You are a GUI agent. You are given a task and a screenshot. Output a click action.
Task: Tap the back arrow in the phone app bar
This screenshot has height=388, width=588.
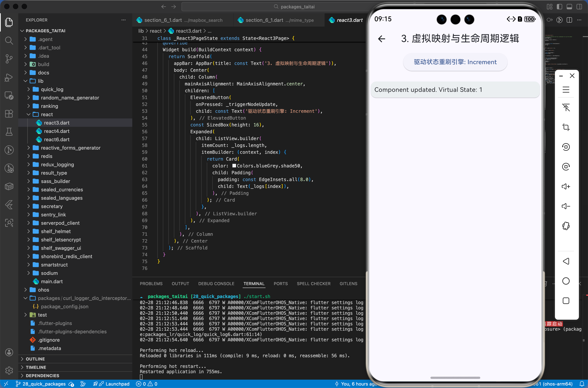pyautogui.click(x=381, y=39)
